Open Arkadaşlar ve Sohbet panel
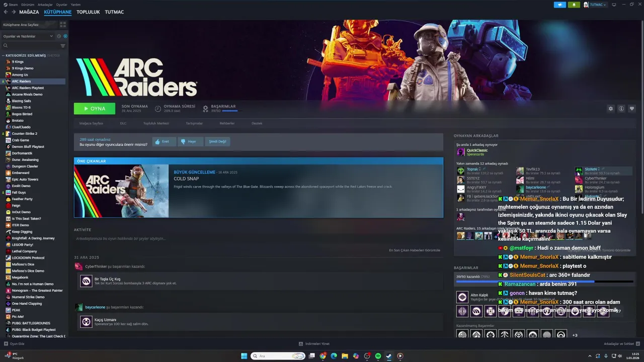This screenshot has width=644, height=362. tap(622, 344)
